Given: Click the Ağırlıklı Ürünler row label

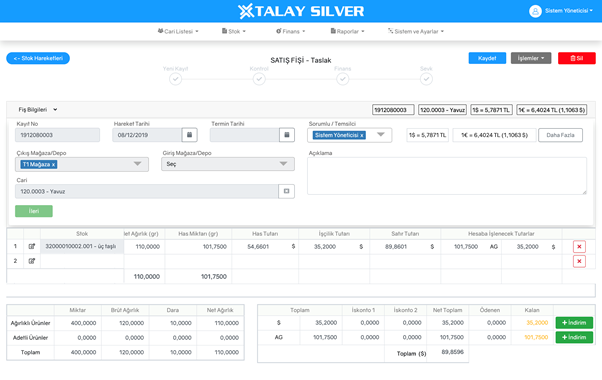Looking at the screenshot, I should [x=30, y=323].
